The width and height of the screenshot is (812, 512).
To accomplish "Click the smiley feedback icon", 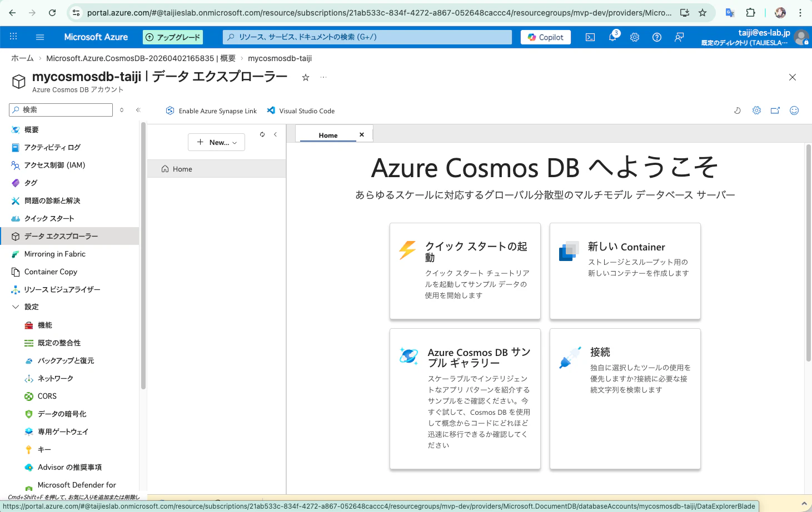I will [x=794, y=111].
